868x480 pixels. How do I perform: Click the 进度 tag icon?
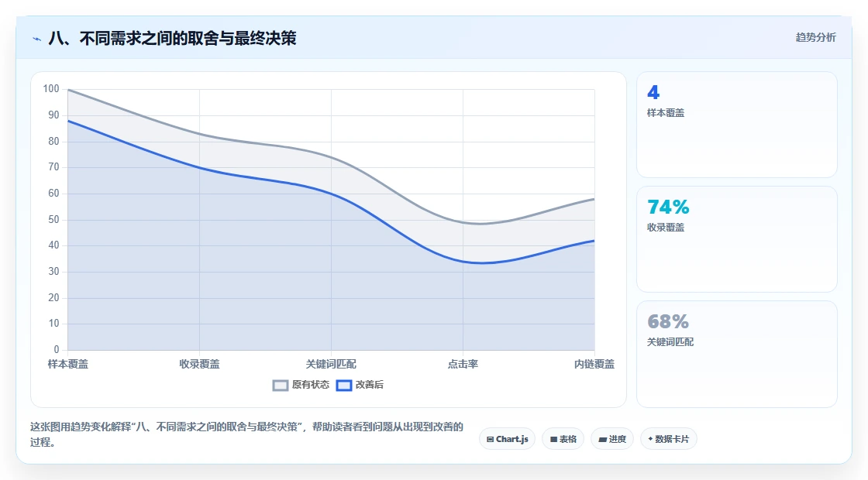(603, 440)
